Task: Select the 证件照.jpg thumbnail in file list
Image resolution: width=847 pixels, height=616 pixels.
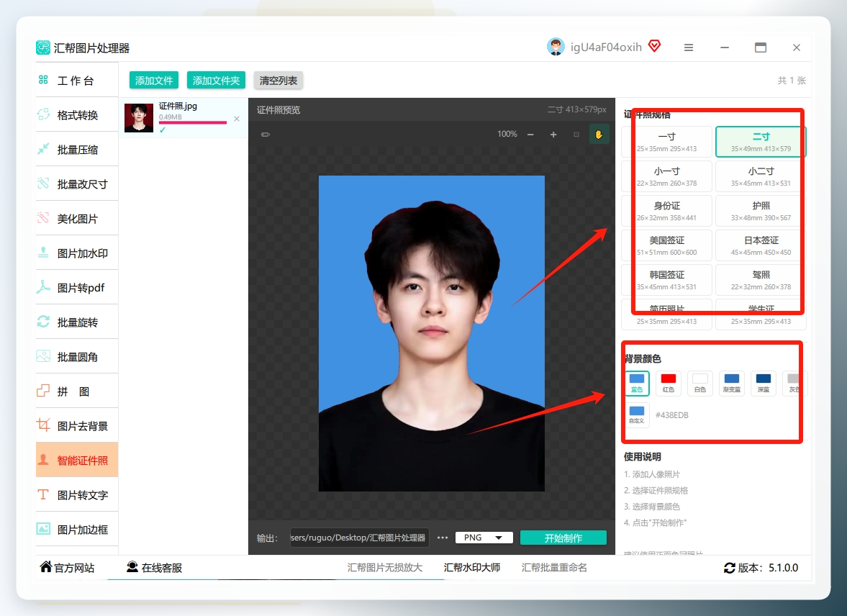Action: point(139,118)
